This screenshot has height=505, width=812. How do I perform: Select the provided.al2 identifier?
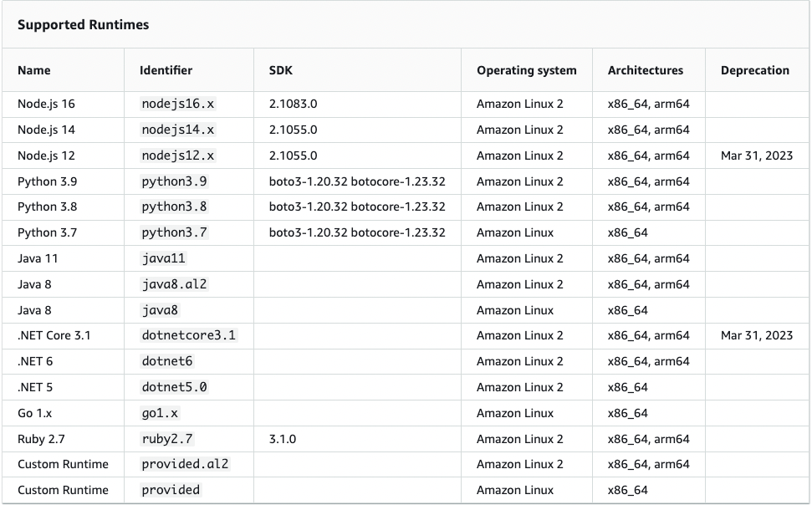(185, 464)
